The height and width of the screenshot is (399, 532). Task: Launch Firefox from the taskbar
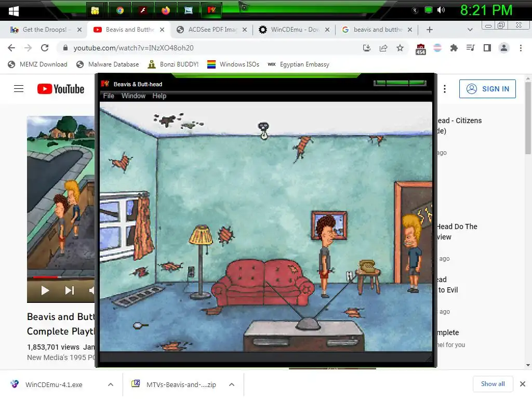coord(166,10)
